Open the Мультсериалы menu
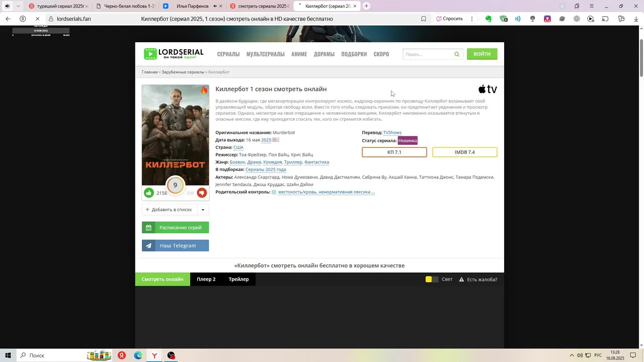 coord(265,54)
